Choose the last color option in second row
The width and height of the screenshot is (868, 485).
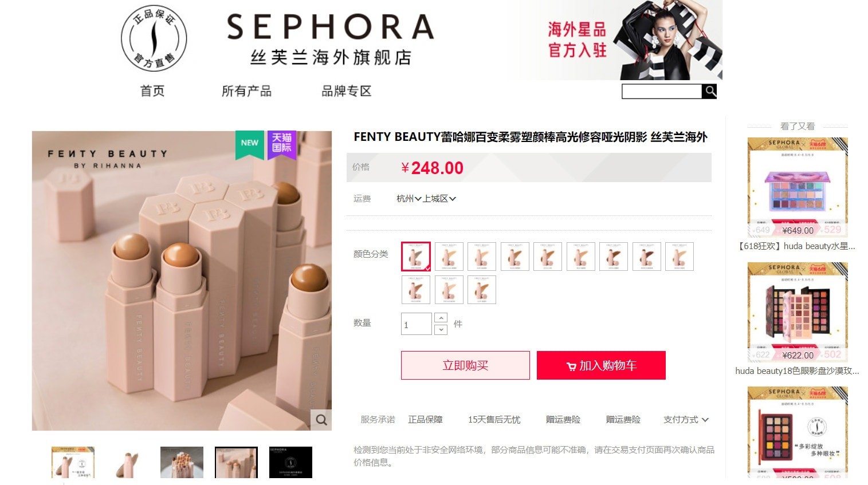coord(482,289)
